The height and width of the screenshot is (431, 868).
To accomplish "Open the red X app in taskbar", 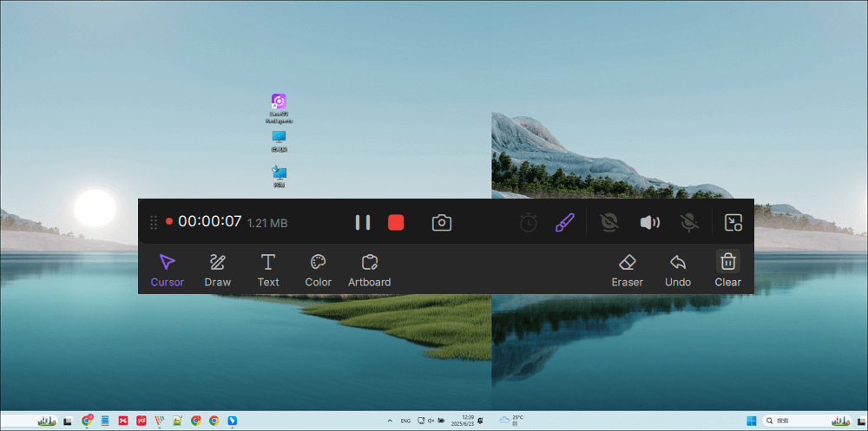I will pos(123,421).
